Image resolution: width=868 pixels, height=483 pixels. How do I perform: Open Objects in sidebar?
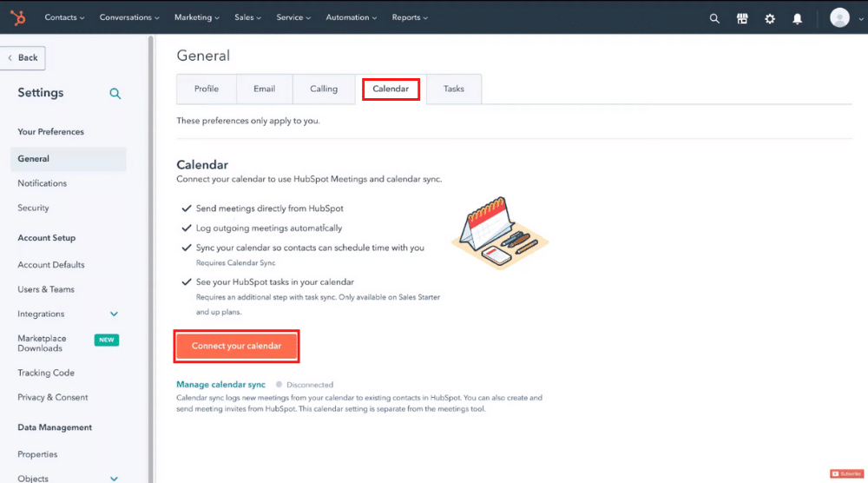33,479
